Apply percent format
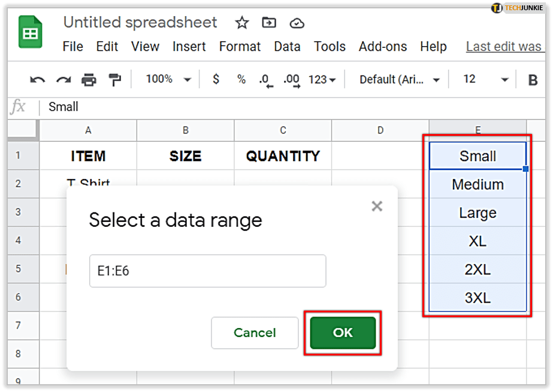This screenshot has width=553, height=392. (241, 79)
